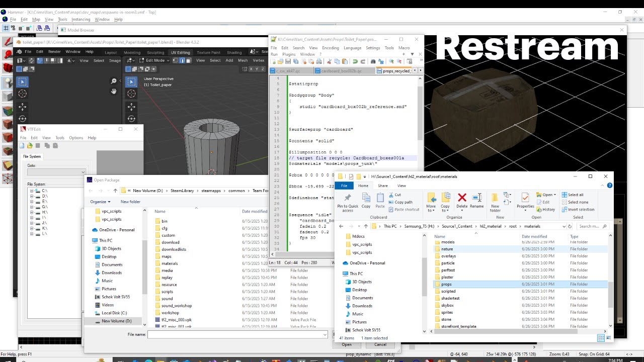Switch to Blender's Texture Paint workspace tab

[x=208, y=52]
